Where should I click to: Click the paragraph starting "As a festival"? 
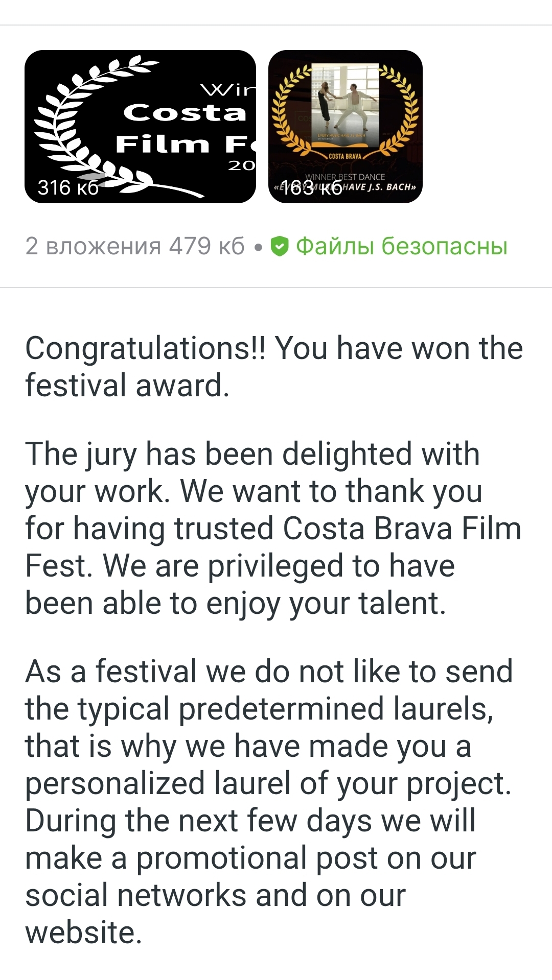(x=269, y=802)
